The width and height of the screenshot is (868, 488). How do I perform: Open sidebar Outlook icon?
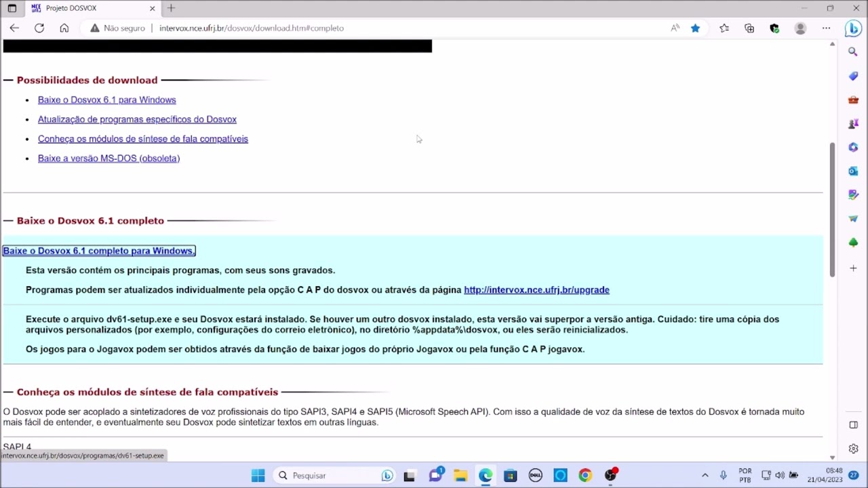pos(853,171)
